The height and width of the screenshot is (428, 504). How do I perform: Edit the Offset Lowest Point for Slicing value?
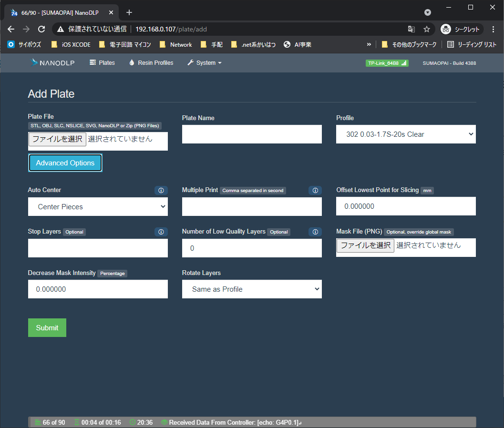tap(406, 206)
